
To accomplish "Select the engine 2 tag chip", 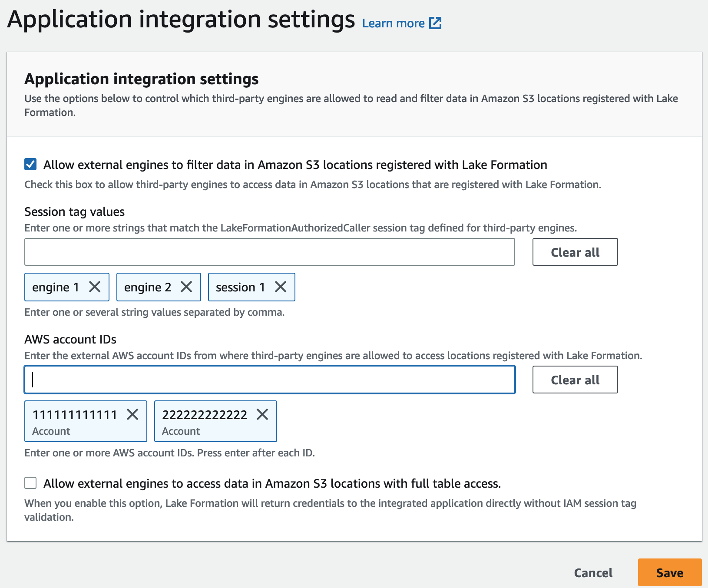I will tap(148, 287).
